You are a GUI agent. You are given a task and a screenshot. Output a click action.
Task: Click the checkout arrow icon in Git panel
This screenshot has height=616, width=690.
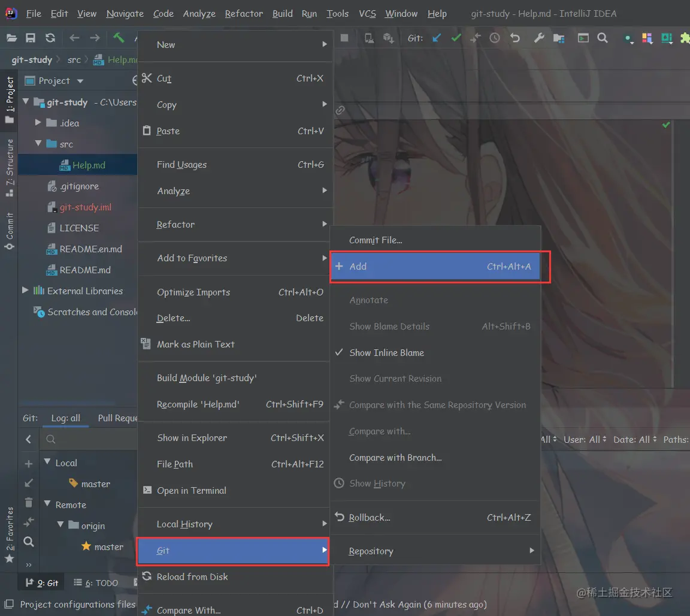pos(29,483)
